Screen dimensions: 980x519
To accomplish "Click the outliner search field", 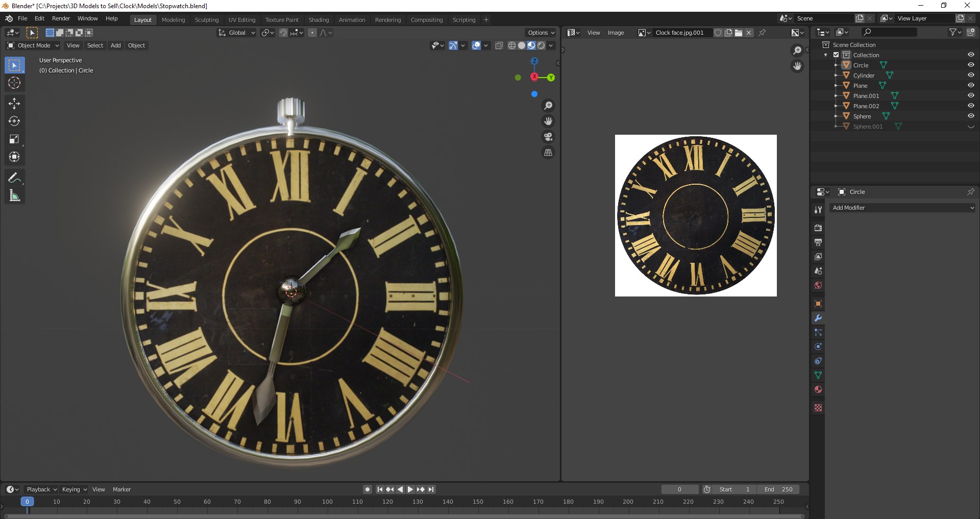I will [889, 32].
